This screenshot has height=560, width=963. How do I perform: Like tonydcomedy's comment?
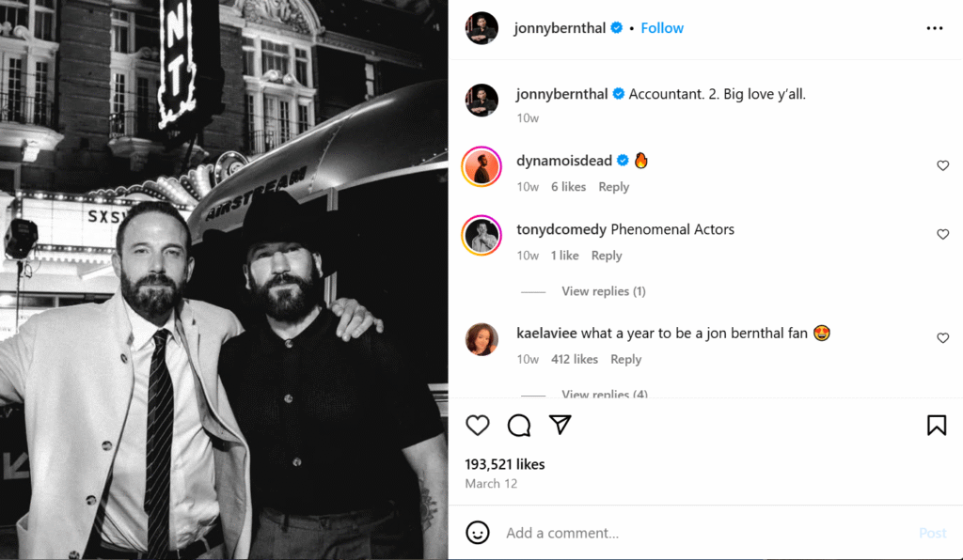click(942, 235)
